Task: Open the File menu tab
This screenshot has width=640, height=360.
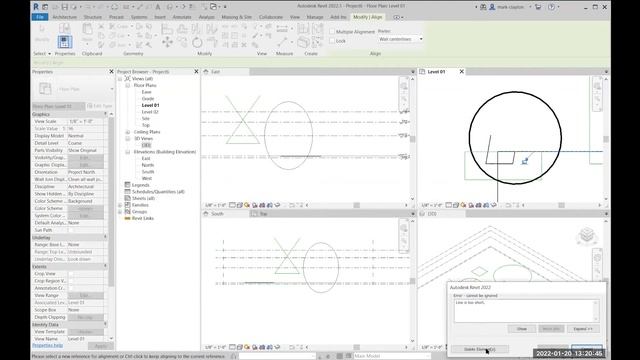Action: point(40,17)
